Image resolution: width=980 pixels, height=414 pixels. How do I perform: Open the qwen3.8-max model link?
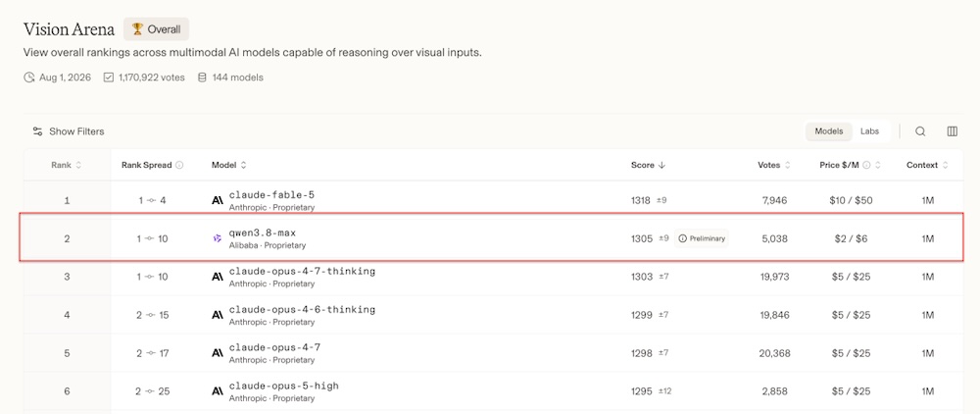point(263,233)
